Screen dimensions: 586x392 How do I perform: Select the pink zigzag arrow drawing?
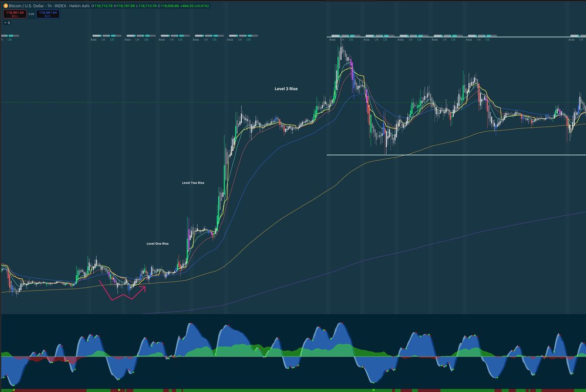[x=123, y=290]
